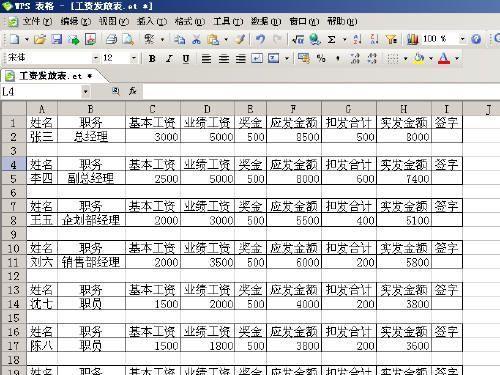Increase decimal places

pos(355,59)
